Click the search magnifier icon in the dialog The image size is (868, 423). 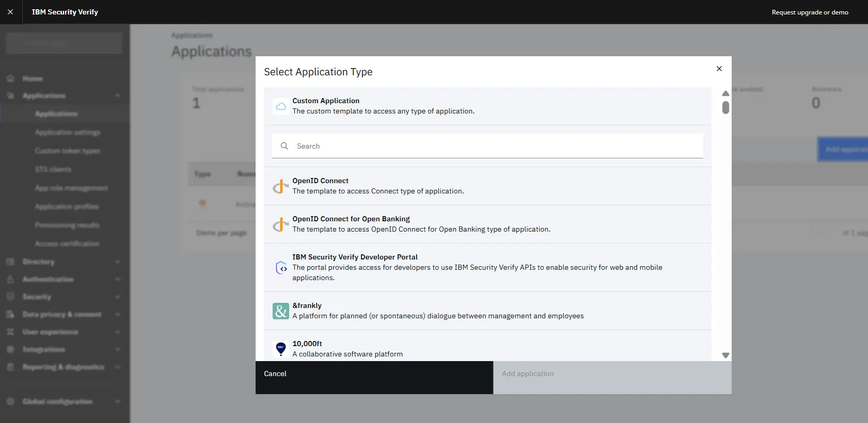pyautogui.click(x=285, y=146)
